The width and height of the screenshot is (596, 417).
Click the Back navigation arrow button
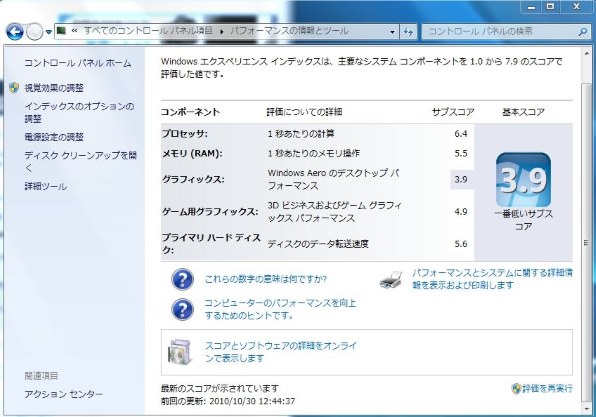pos(14,32)
